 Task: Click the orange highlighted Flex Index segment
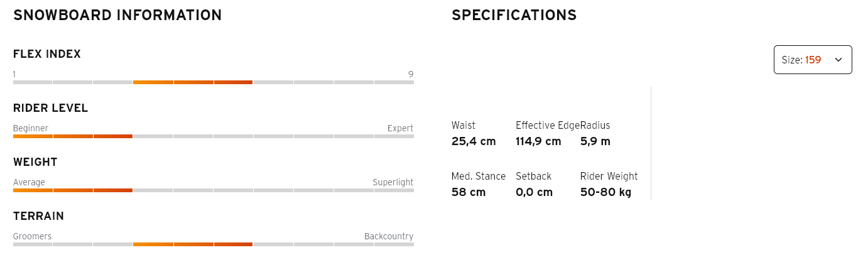[x=193, y=82]
